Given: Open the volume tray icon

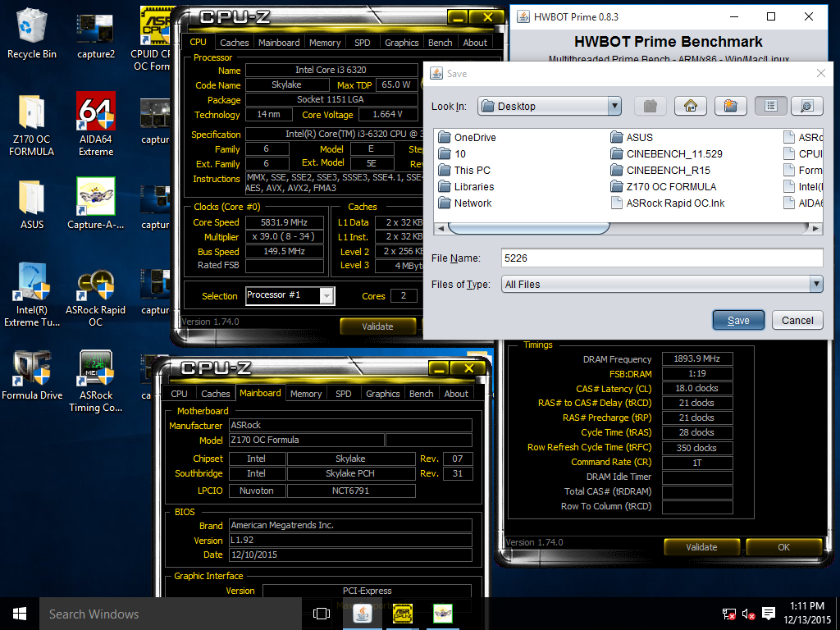Looking at the screenshot, I should [x=748, y=614].
